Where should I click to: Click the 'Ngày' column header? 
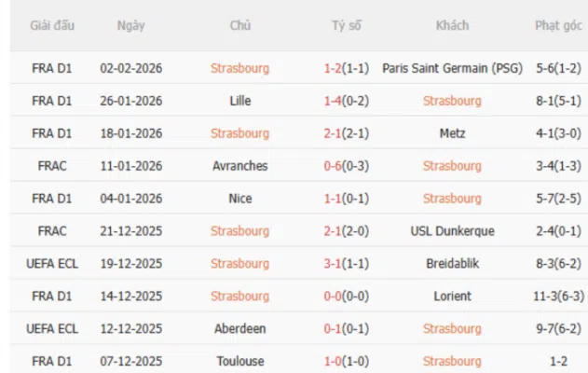click(x=130, y=25)
